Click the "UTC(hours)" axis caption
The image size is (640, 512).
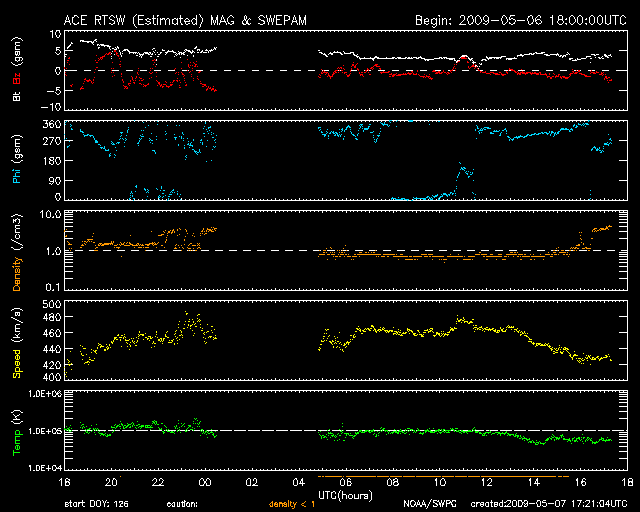[x=346, y=496]
